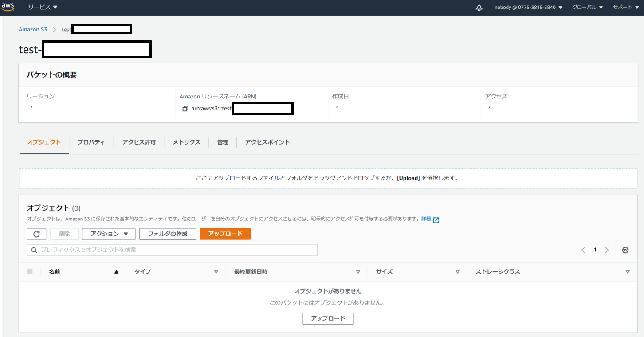Switch to the プロパティ tab
Image resolution: width=644 pixels, height=337 pixels.
pyautogui.click(x=91, y=142)
